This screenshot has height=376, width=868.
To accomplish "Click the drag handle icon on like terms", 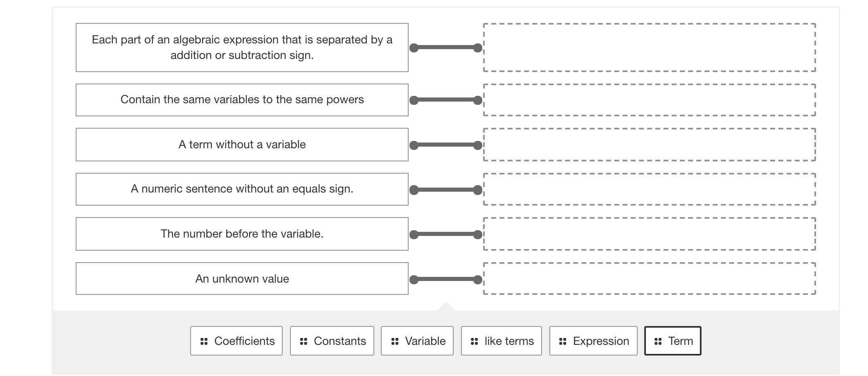I will (474, 341).
